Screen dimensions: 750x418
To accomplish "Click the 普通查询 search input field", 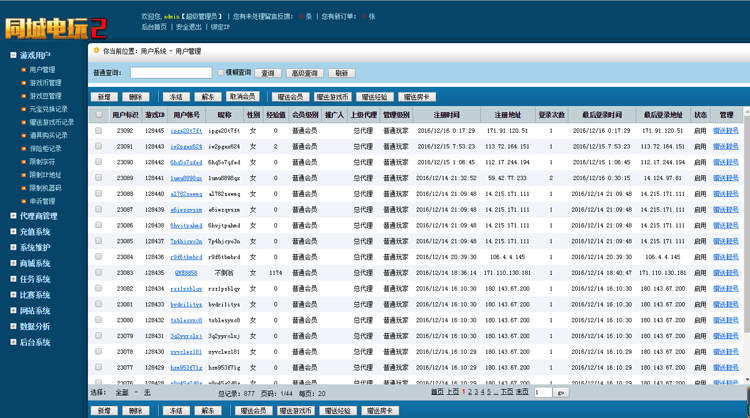I will pos(170,73).
